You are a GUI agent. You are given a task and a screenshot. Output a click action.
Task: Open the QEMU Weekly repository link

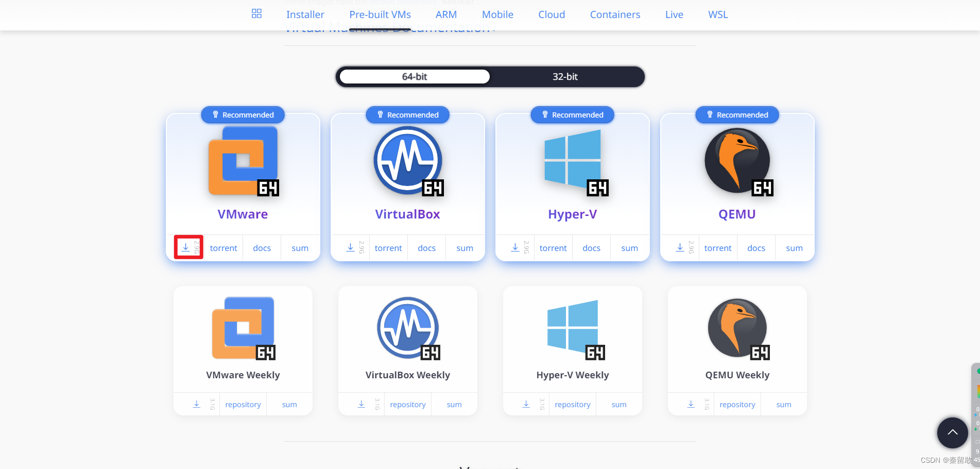[x=737, y=405]
